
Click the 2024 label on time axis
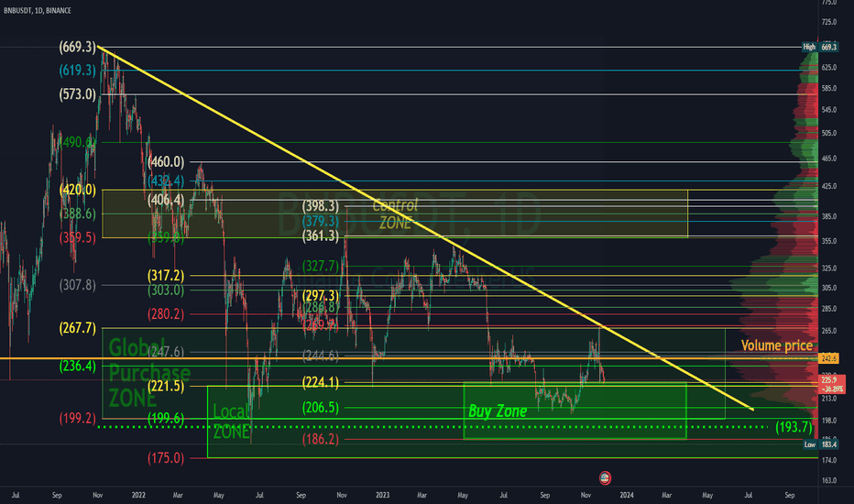pyautogui.click(x=627, y=495)
